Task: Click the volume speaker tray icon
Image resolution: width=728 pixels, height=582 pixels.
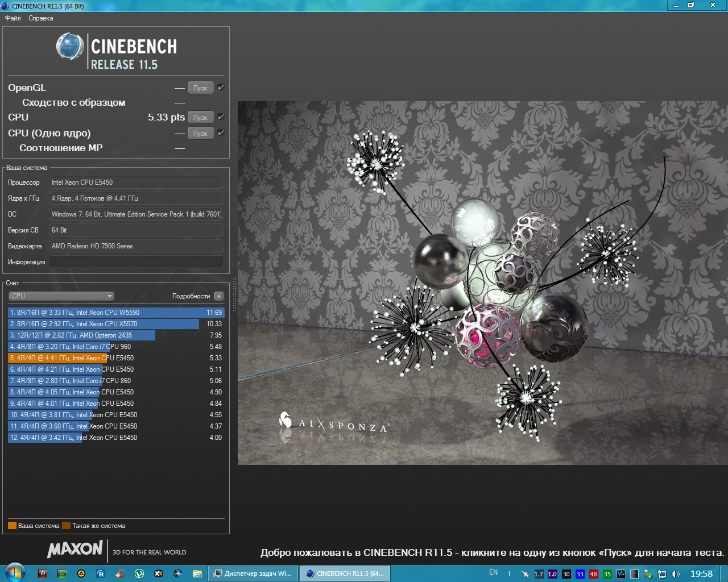Action: pyautogui.click(x=676, y=574)
